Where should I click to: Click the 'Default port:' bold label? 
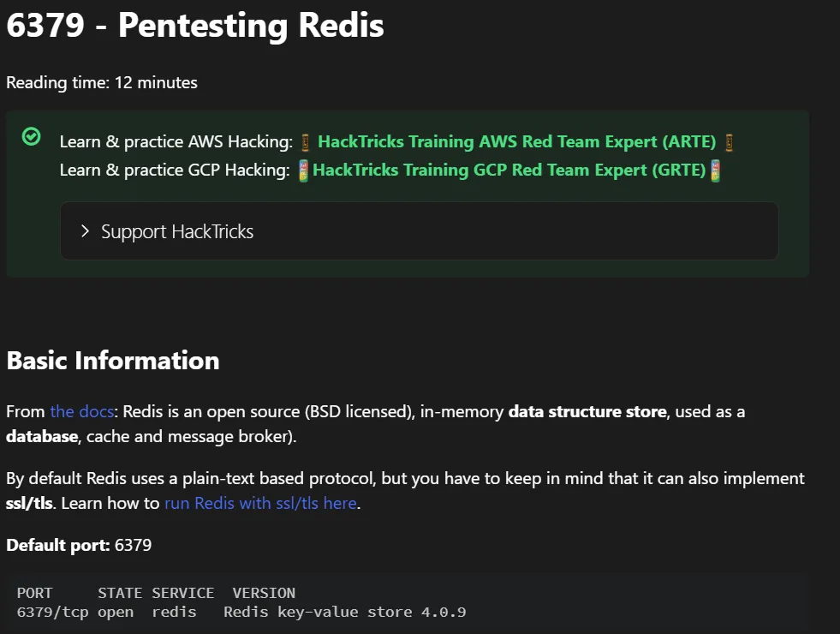[58, 545]
